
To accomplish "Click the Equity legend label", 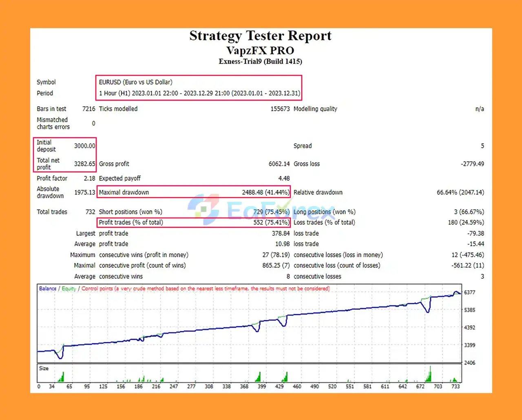I will point(69,288).
